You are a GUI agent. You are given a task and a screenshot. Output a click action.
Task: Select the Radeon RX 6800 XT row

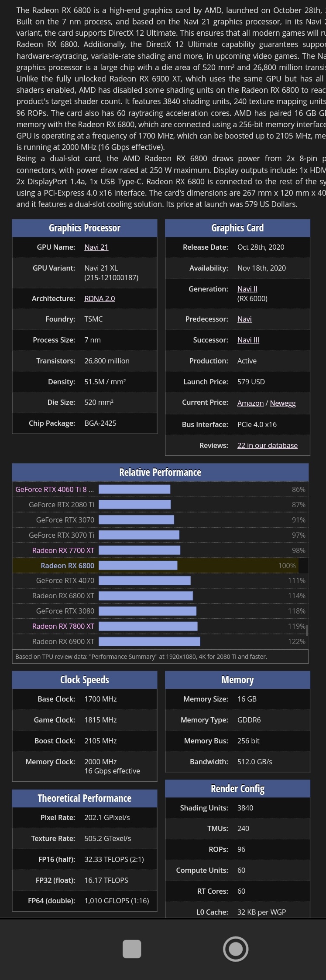(x=160, y=596)
